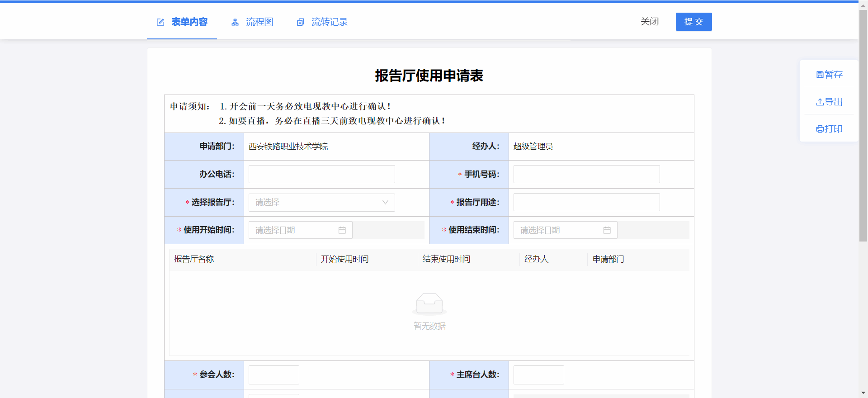
Task: Click the print (打印) icon
Action: tap(820, 129)
